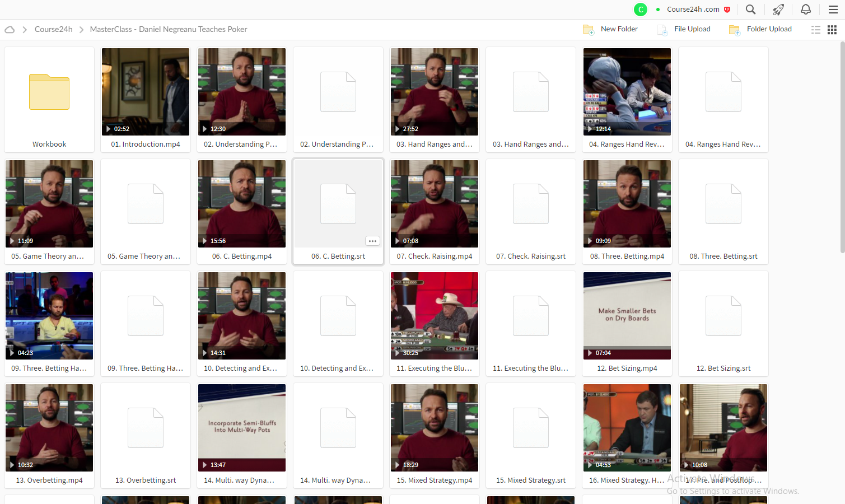The image size is (845, 504).
Task: Open 13. Overbetting.mp4 thumbnail
Action: 49,428
